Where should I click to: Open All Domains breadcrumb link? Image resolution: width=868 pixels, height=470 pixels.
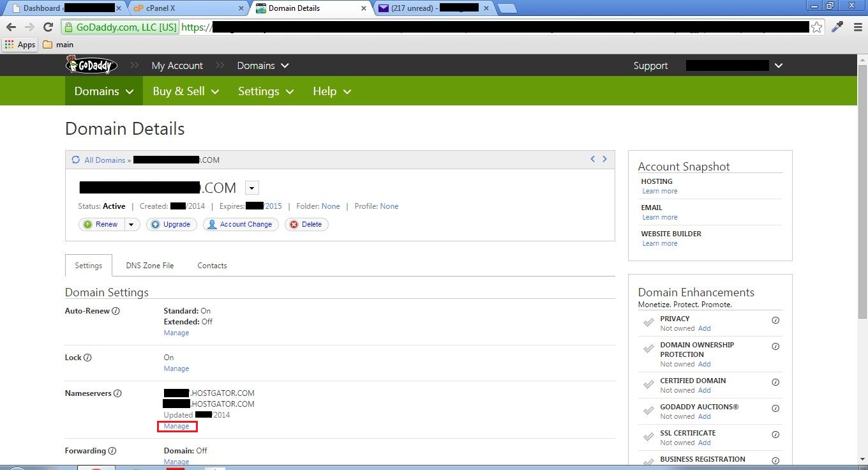[105, 160]
